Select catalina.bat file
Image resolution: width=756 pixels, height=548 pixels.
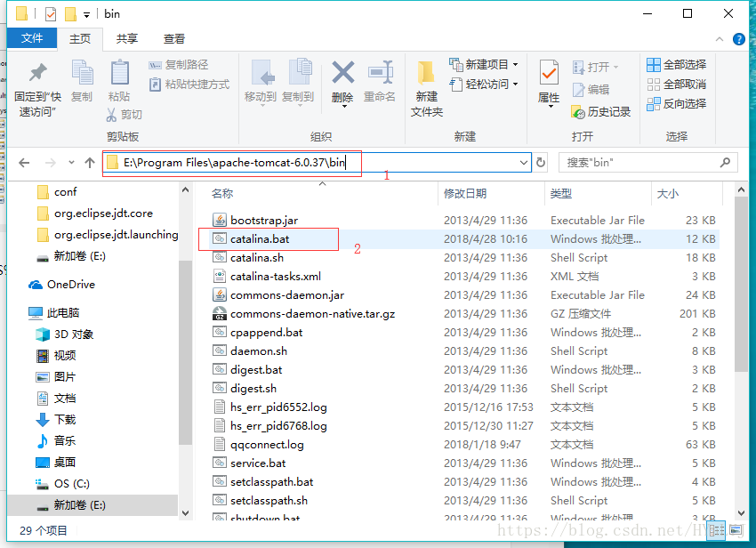tap(260, 238)
